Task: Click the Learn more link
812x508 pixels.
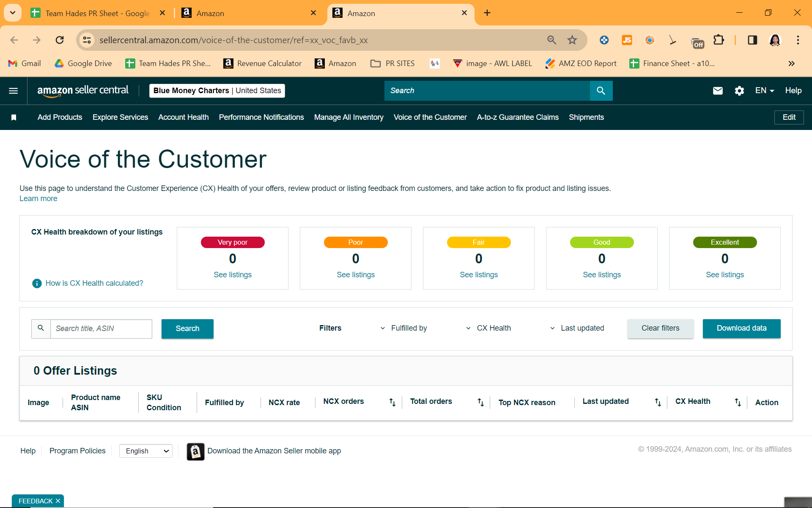Action: click(x=38, y=199)
